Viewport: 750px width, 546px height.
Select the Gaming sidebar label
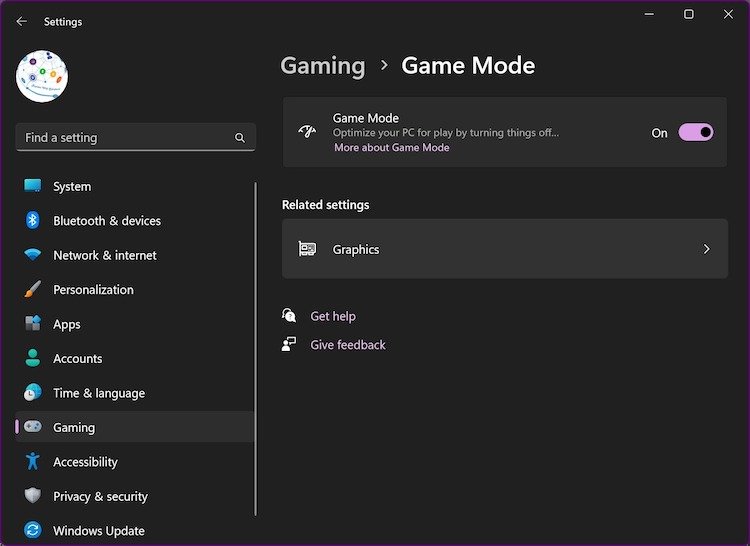[74, 427]
